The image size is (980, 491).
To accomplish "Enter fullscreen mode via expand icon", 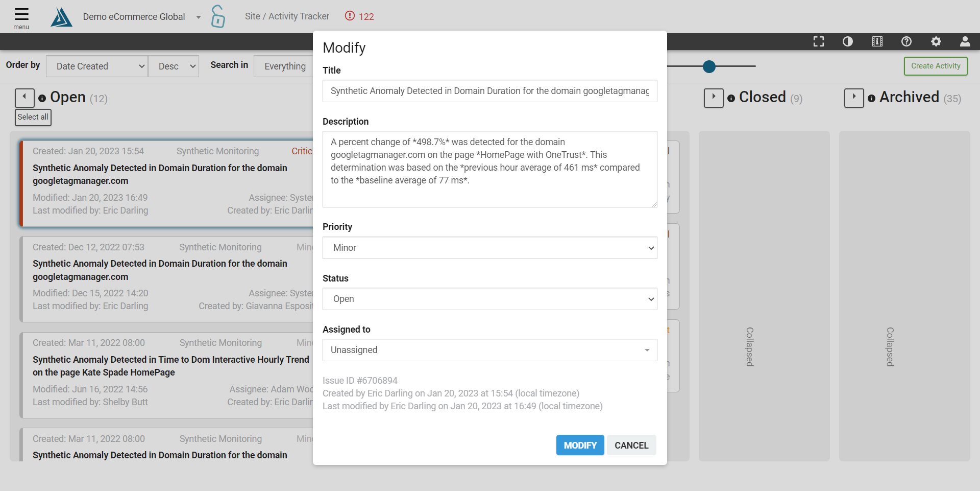I will click(819, 42).
